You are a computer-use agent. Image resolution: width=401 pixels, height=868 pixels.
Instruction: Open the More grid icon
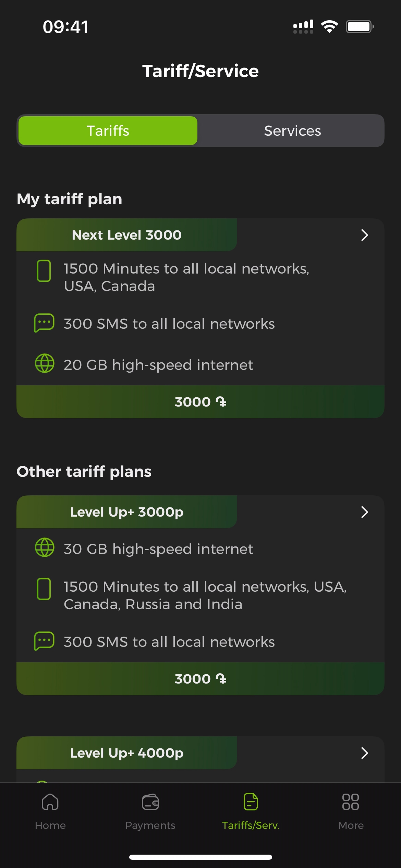(x=351, y=802)
